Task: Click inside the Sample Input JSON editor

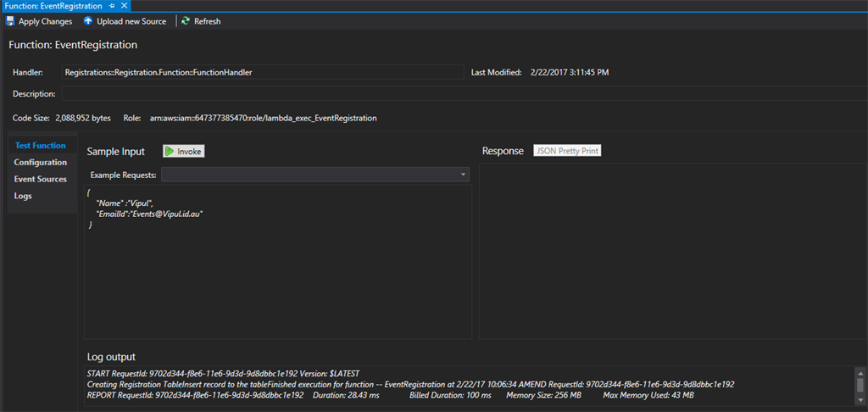Action: [x=278, y=261]
